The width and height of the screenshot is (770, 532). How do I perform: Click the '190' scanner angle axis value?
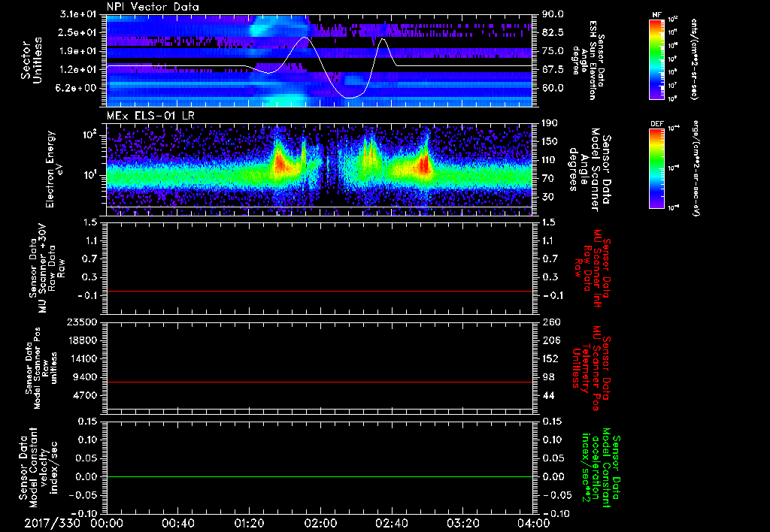tap(550, 123)
